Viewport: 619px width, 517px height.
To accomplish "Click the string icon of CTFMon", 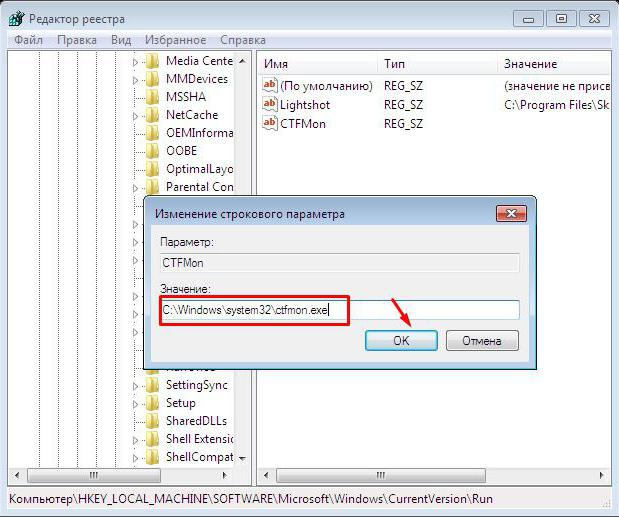I will pos(270,123).
